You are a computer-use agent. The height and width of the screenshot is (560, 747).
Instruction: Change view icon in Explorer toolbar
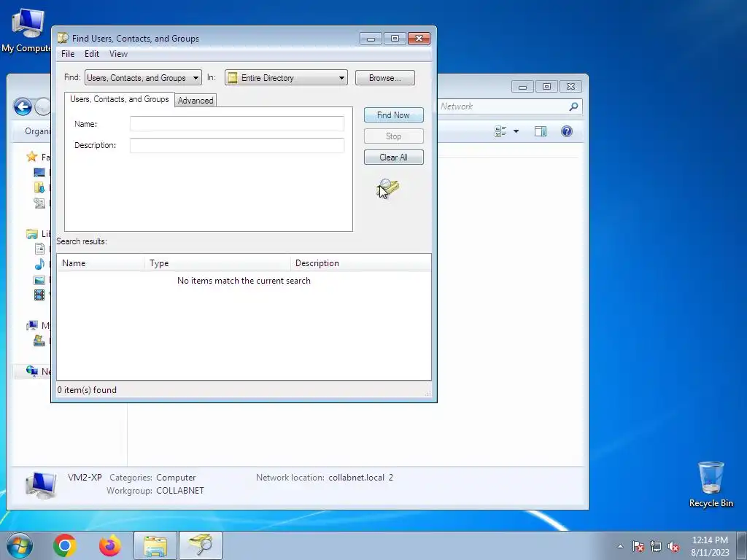coord(500,131)
